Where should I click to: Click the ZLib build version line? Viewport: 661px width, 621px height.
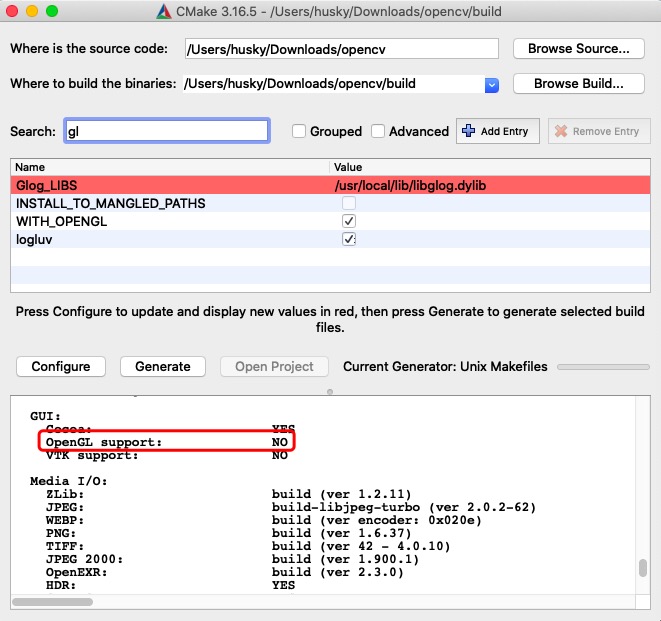click(228, 494)
